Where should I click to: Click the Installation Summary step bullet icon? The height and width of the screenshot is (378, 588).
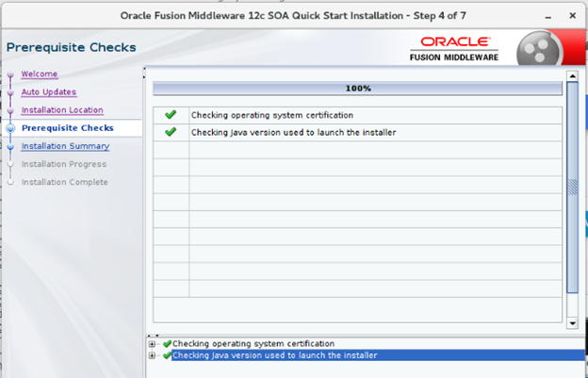(10, 146)
